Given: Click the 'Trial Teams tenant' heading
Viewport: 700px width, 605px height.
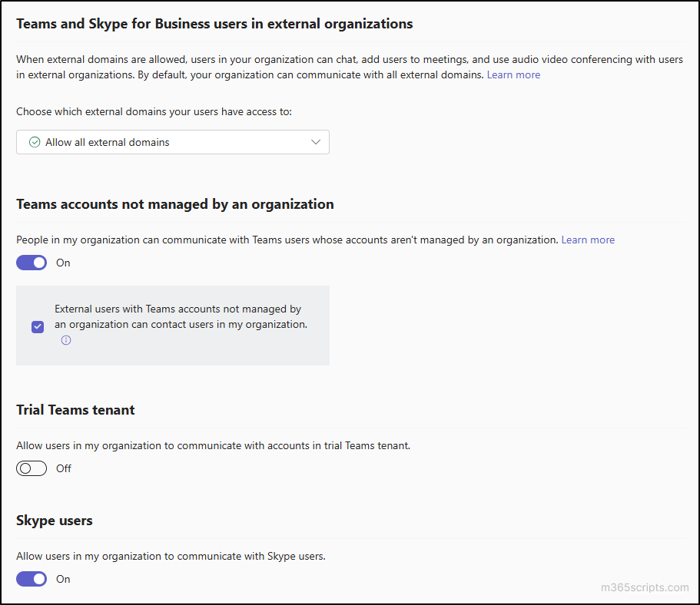Looking at the screenshot, I should point(75,409).
